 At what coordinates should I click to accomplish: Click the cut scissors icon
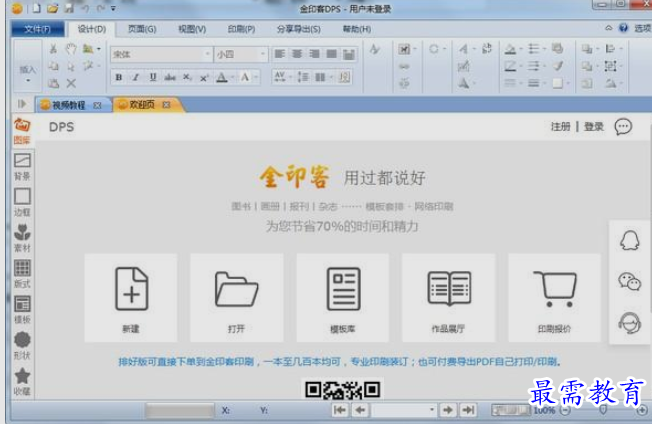tap(53, 49)
